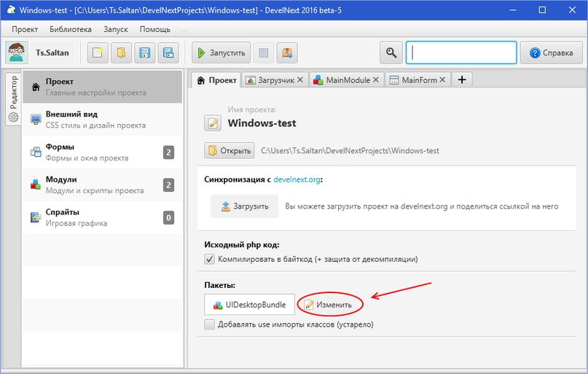The width and height of the screenshot is (588, 374).
Task: Click the stop square toolbar button
Action: [264, 53]
